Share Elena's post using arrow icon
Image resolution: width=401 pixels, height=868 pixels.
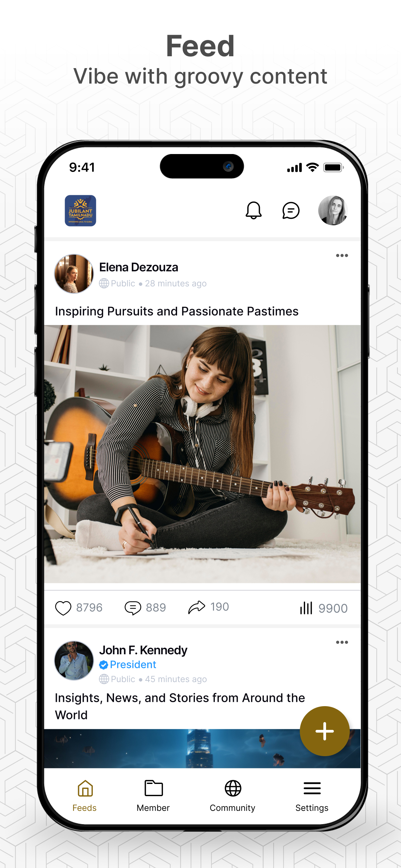(x=197, y=607)
